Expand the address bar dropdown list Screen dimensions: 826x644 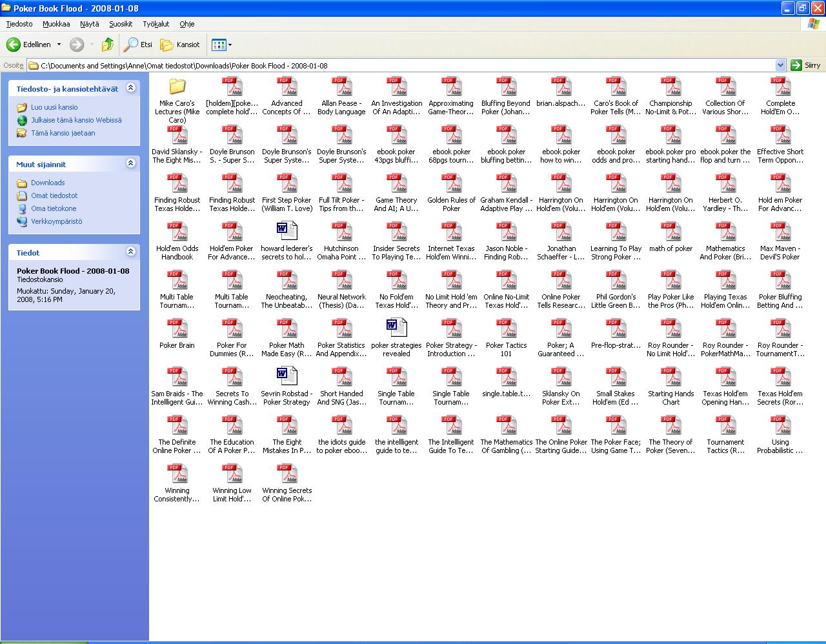point(780,65)
